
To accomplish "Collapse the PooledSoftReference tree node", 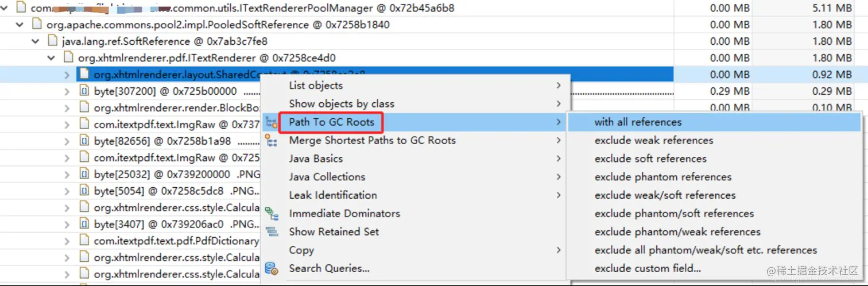I will tap(20, 25).
